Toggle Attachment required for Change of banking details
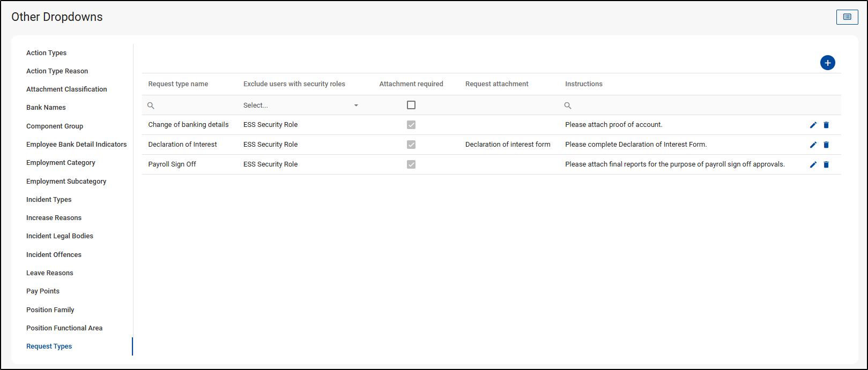This screenshot has width=868, height=370. [411, 125]
